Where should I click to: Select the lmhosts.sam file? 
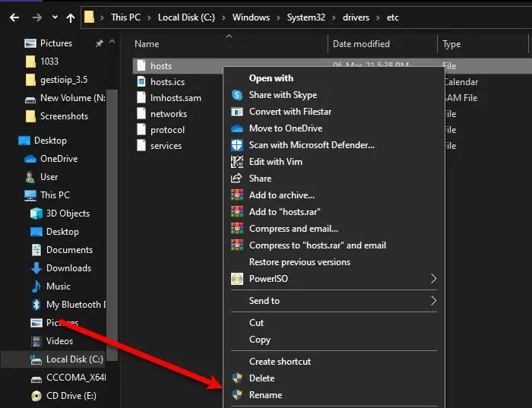coord(176,98)
